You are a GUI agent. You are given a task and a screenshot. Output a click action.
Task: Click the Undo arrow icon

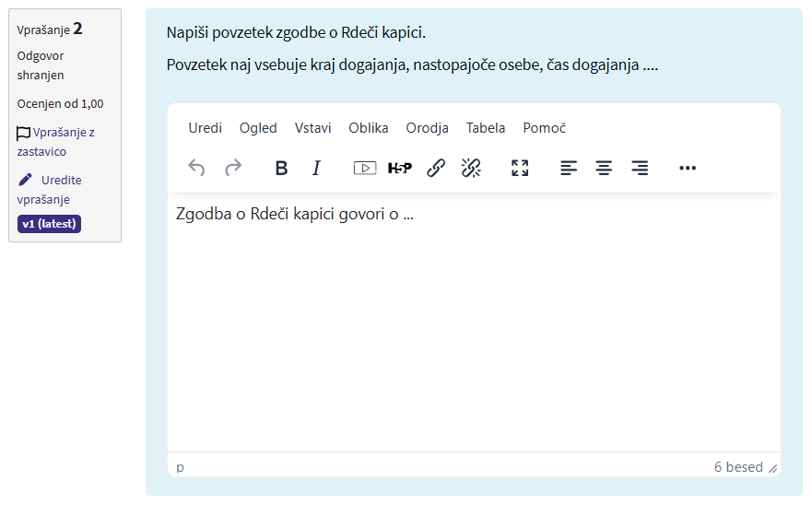(196, 168)
